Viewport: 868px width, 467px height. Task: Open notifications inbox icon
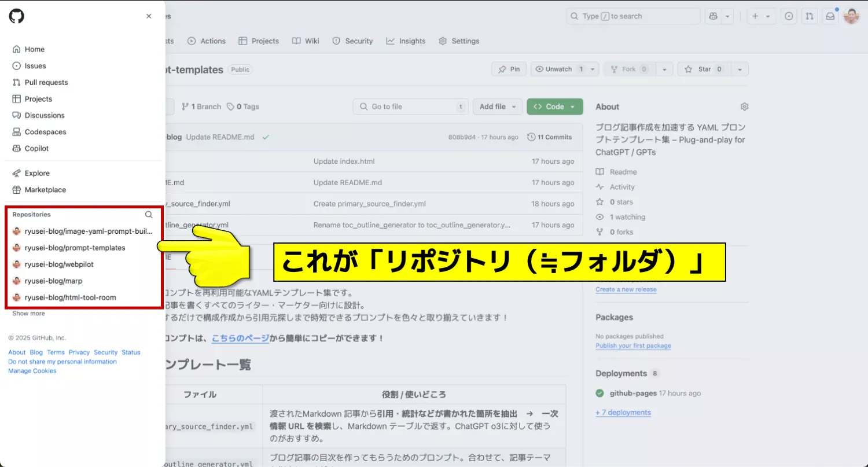830,16
